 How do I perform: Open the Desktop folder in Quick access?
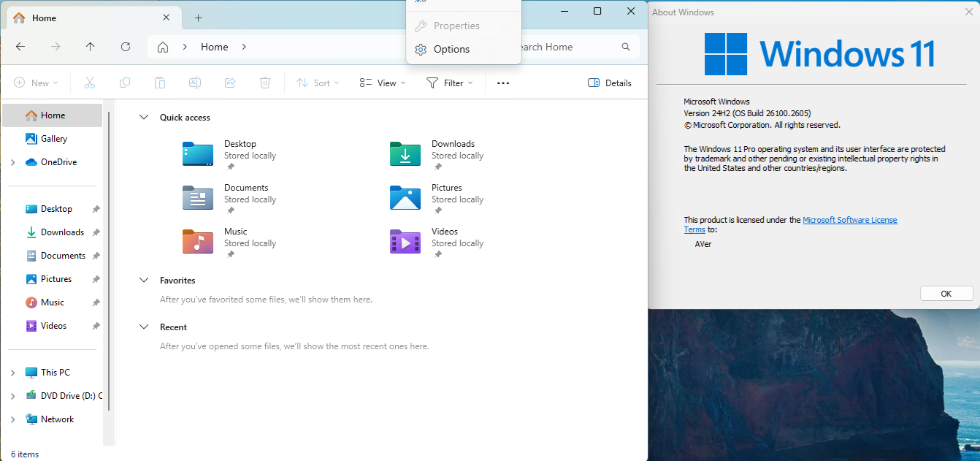tap(229, 155)
